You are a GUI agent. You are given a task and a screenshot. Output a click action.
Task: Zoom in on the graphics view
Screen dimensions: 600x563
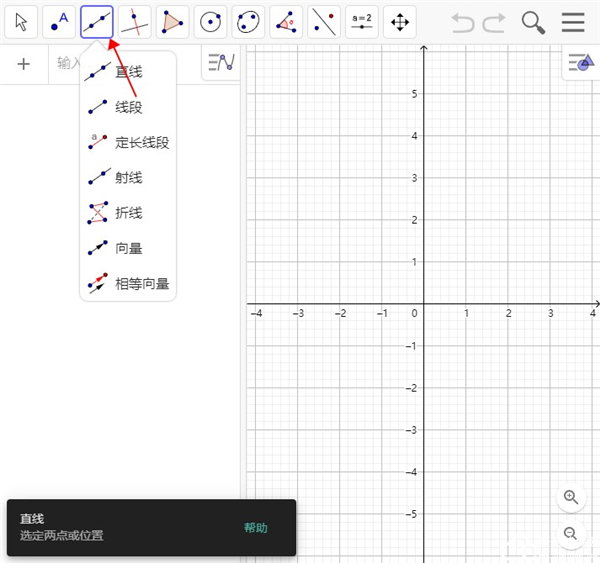tap(571, 497)
